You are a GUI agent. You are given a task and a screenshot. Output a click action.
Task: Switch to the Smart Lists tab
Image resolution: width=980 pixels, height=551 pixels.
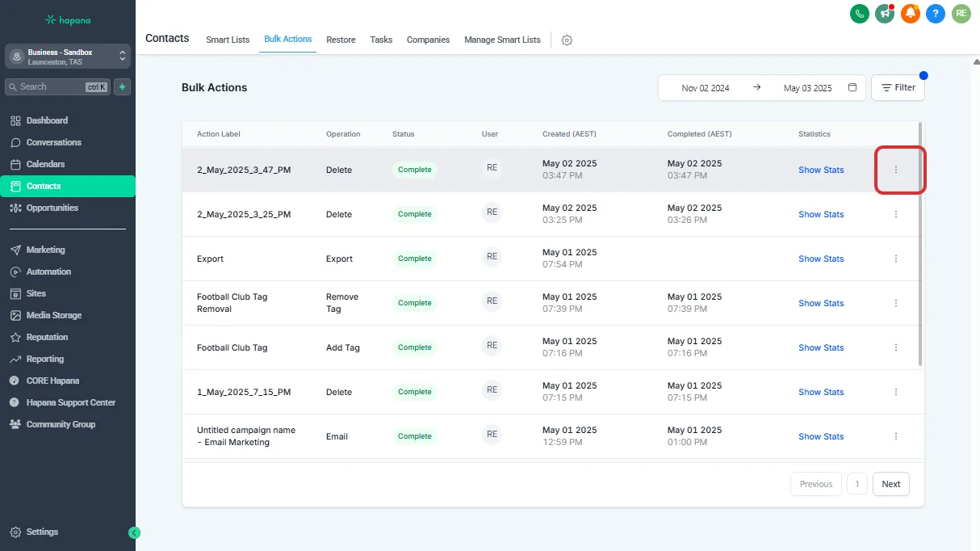tap(228, 40)
